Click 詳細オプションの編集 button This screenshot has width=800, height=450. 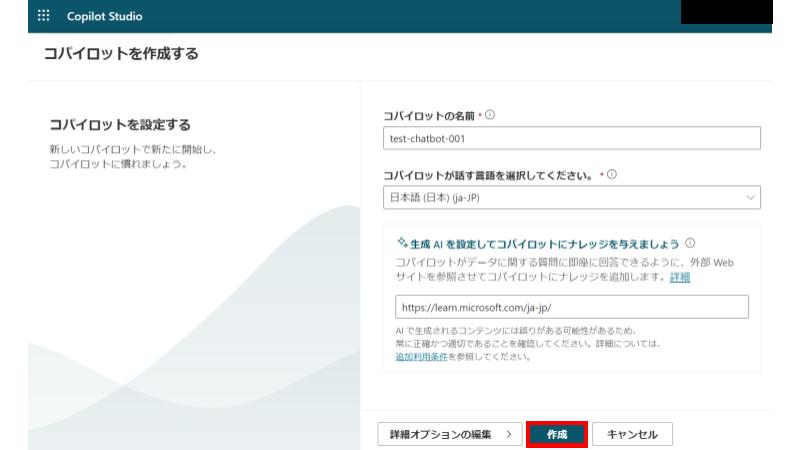click(450, 434)
